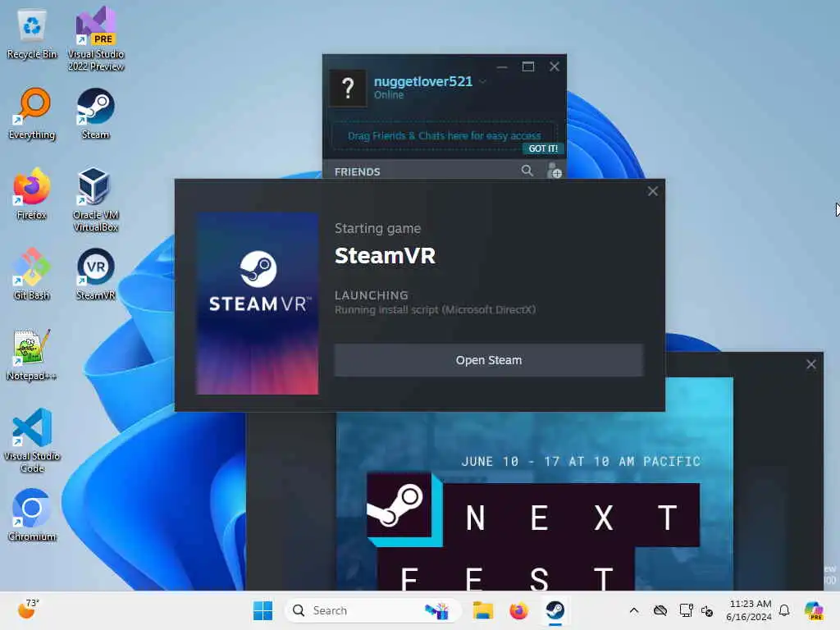The image size is (840, 630).
Task: Select Oracle VM VirtualBox desktop icon
Action: 95,200
